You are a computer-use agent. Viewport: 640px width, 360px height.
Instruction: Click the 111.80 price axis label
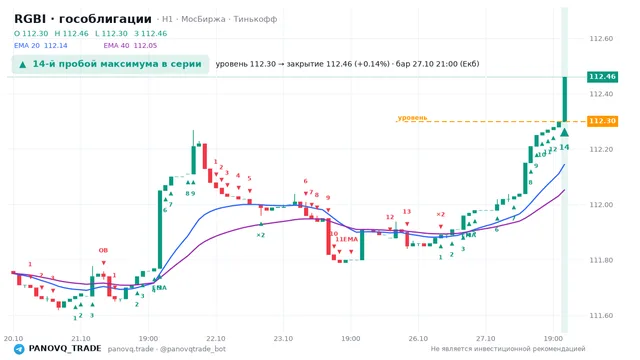coord(601,260)
